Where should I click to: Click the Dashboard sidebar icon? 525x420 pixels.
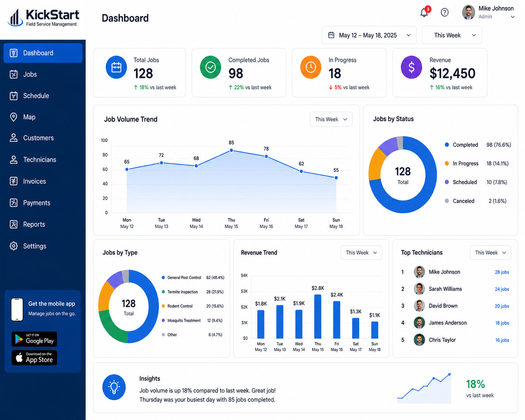point(13,53)
